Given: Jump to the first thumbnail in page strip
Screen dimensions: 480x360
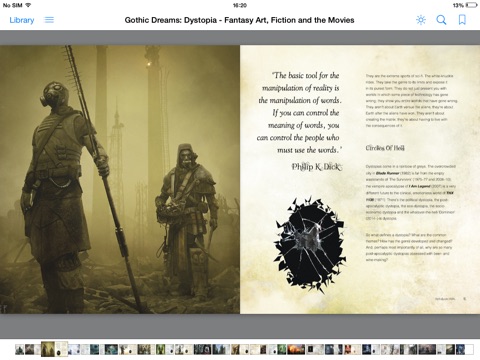Looking at the screenshot, I should (19, 349).
